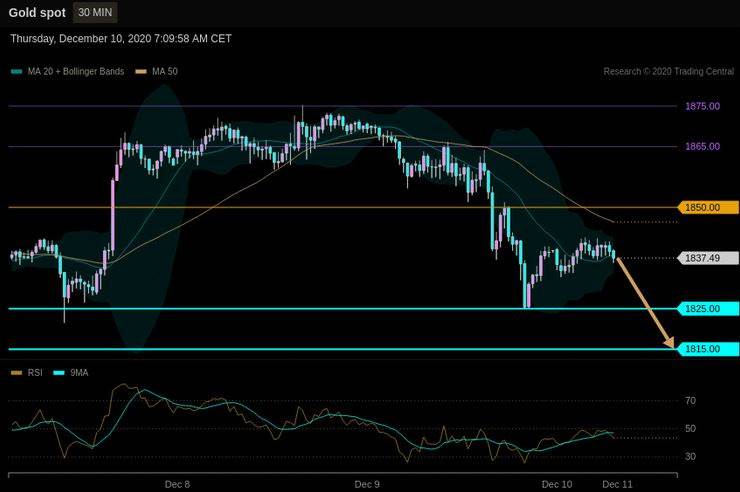Click the cyan 1825.00 support price tag
Image resolution: width=740 pixels, height=492 pixels.
pos(708,309)
